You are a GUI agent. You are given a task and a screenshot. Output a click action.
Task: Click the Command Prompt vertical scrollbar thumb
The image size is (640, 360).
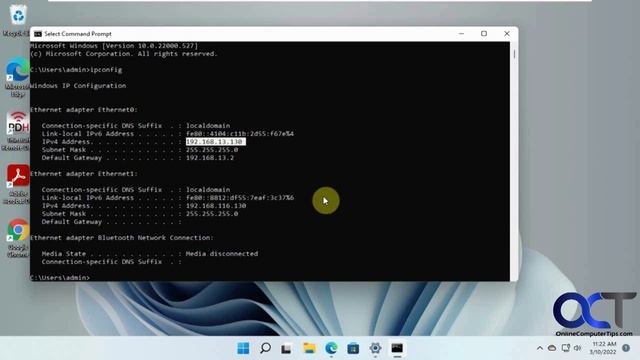click(514, 53)
